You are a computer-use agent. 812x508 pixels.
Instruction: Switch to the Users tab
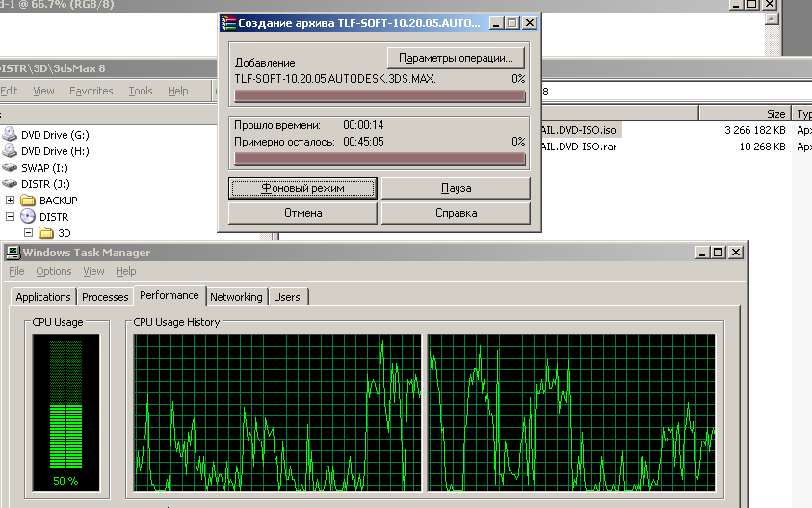(x=287, y=297)
